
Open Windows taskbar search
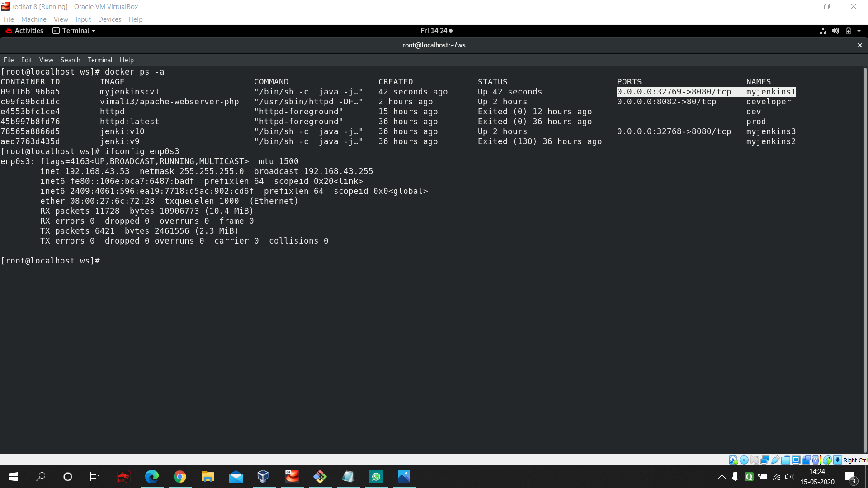tap(41, 477)
